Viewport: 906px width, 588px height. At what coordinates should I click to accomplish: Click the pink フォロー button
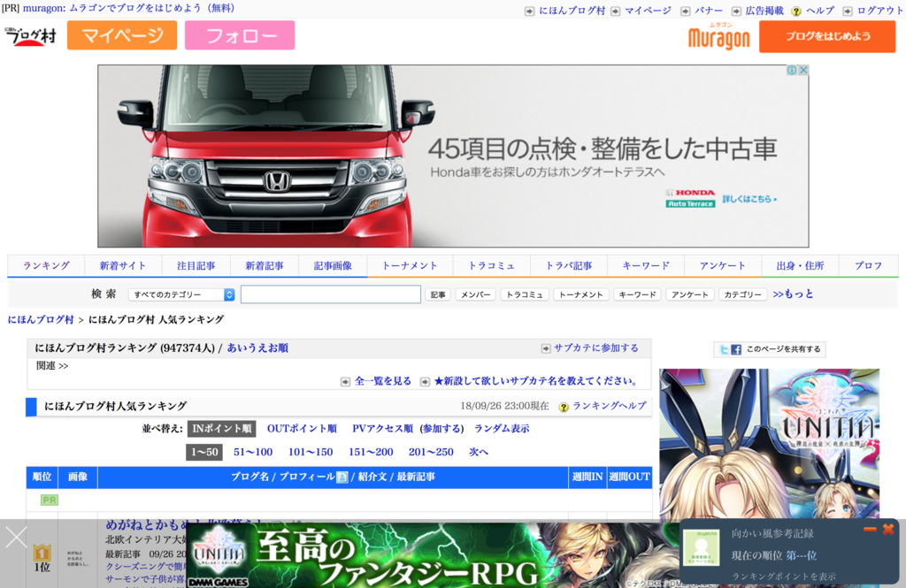click(x=240, y=35)
